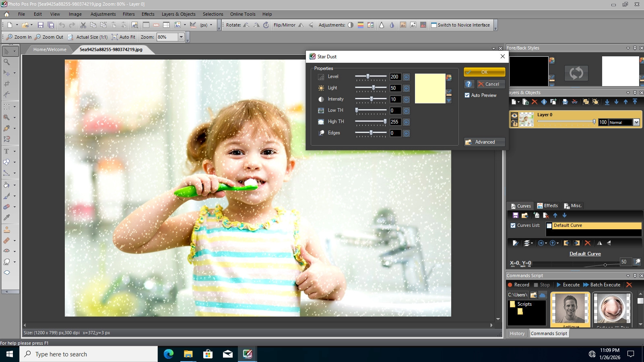Click the Save icon in the main toolbar

coord(40,25)
